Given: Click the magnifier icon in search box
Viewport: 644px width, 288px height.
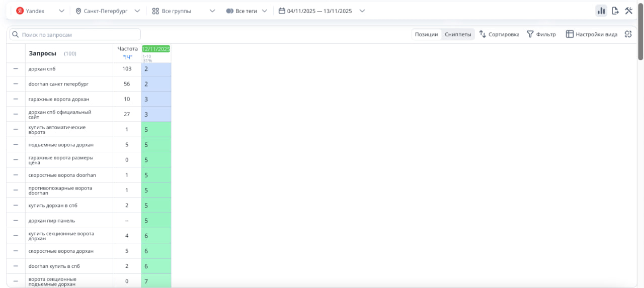Looking at the screenshot, I should pos(16,35).
